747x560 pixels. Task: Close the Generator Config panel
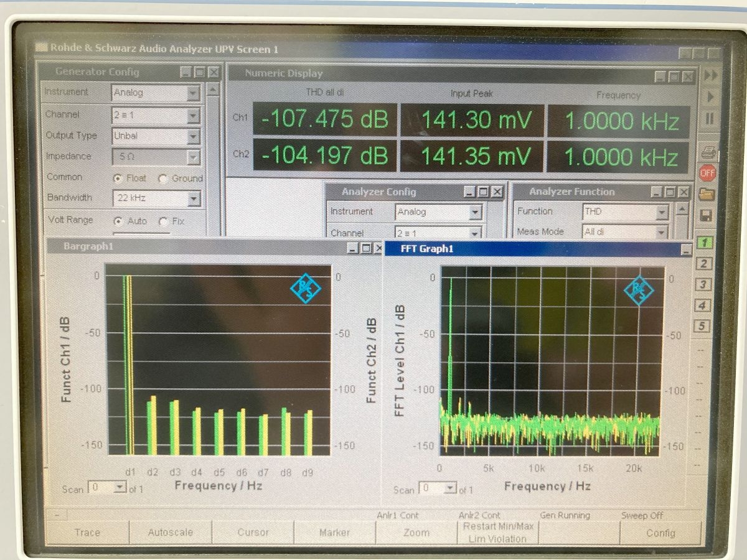(x=214, y=72)
